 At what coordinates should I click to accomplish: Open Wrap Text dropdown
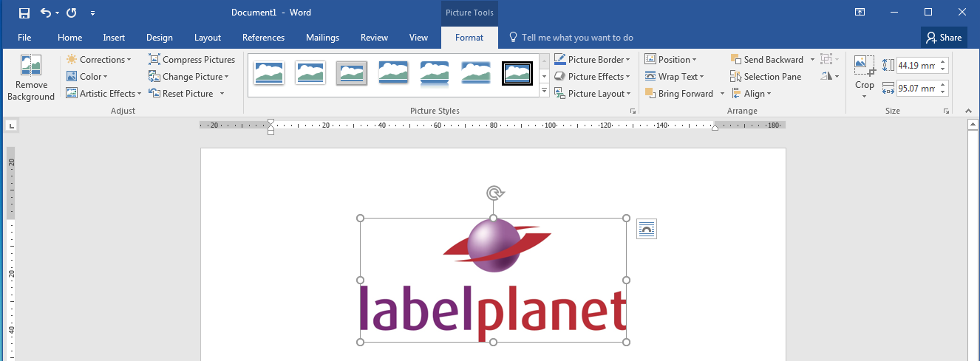(674, 77)
